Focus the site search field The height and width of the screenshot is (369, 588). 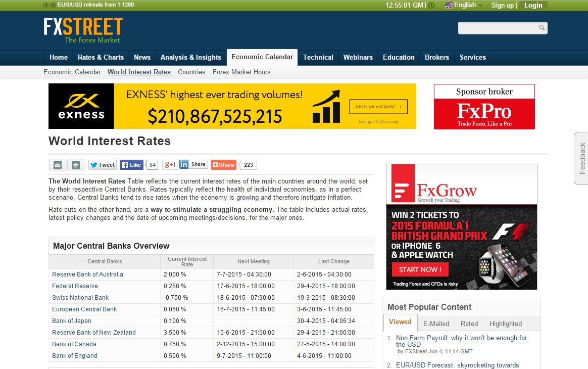tap(503, 28)
